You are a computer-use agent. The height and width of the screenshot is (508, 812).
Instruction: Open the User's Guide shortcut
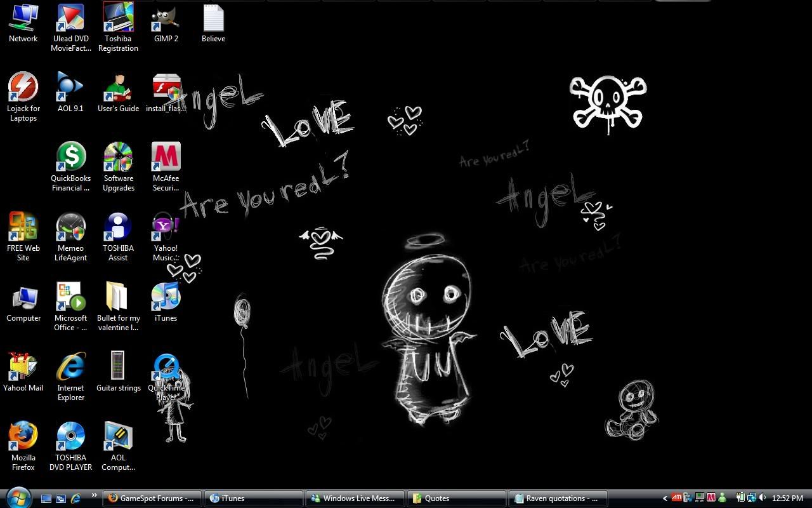point(118,92)
